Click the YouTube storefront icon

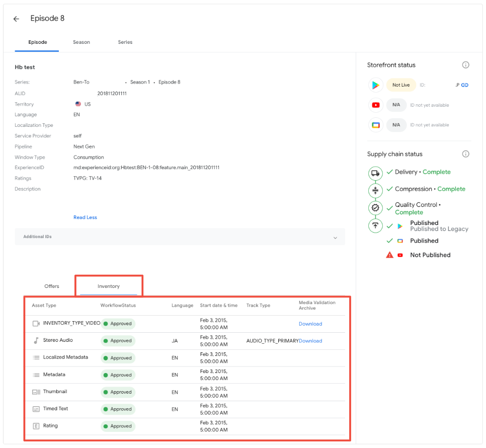click(375, 105)
